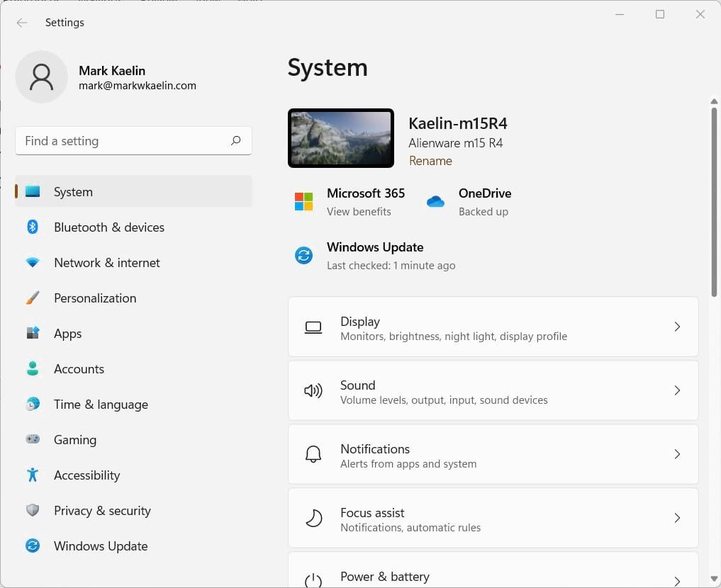Click the OneDrive cloud icon
721x588 pixels.
coord(435,201)
